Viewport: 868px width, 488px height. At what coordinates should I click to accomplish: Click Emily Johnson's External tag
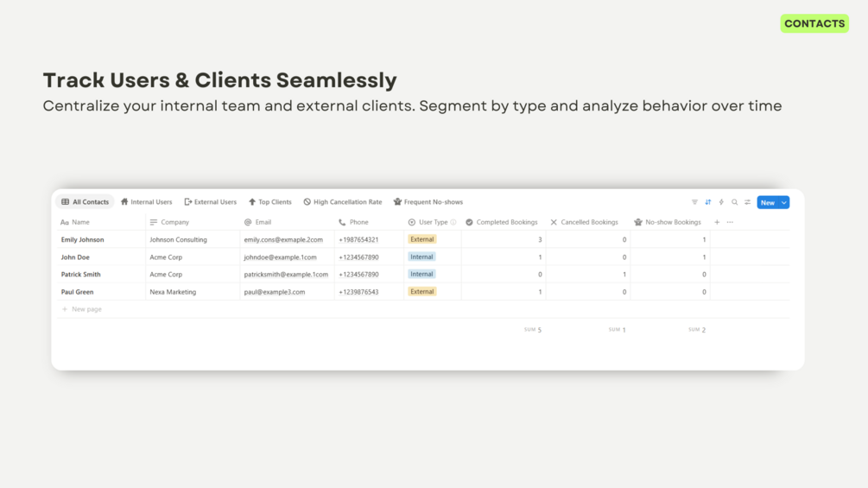click(421, 239)
